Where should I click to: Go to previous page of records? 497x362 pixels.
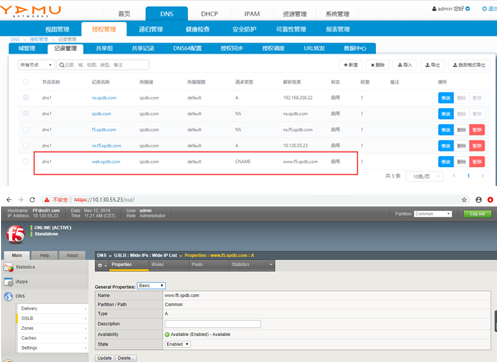tap(454, 176)
